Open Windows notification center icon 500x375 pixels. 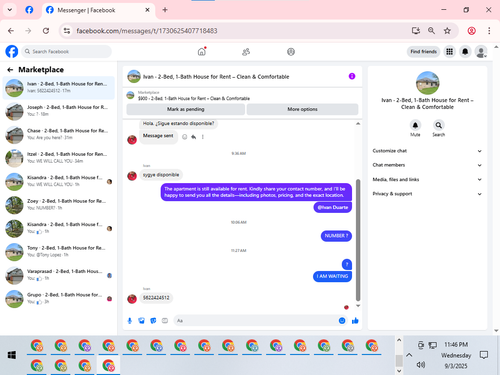[484, 355]
